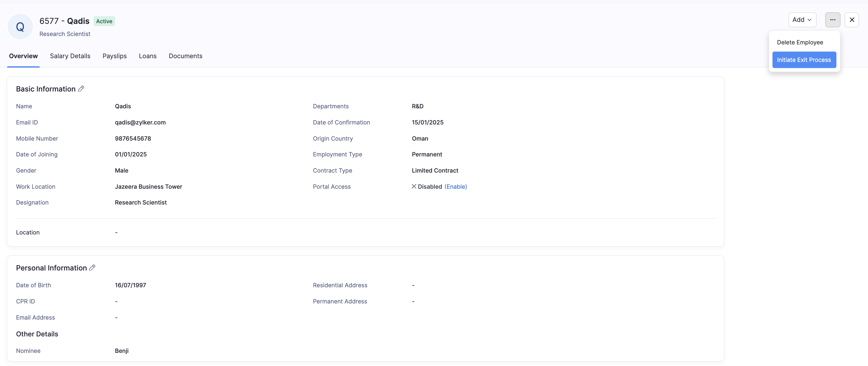The image size is (868, 366).
Task: Edit Basic Information via pencil icon
Action: (x=81, y=88)
